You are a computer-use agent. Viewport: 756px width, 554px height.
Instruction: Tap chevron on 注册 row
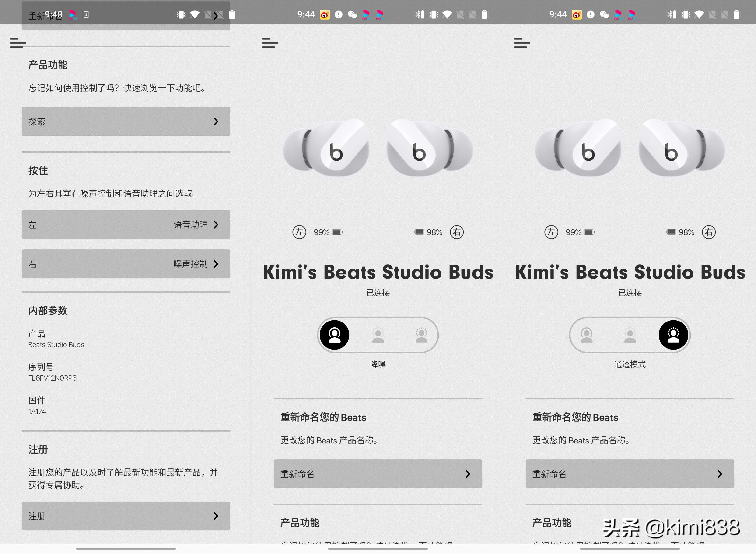pyautogui.click(x=216, y=516)
